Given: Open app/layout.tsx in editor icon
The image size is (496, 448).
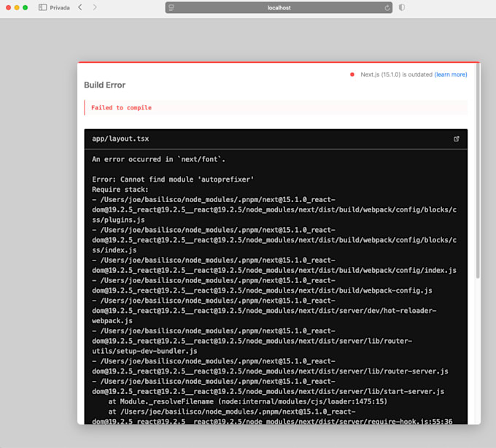Looking at the screenshot, I should [x=456, y=139].
